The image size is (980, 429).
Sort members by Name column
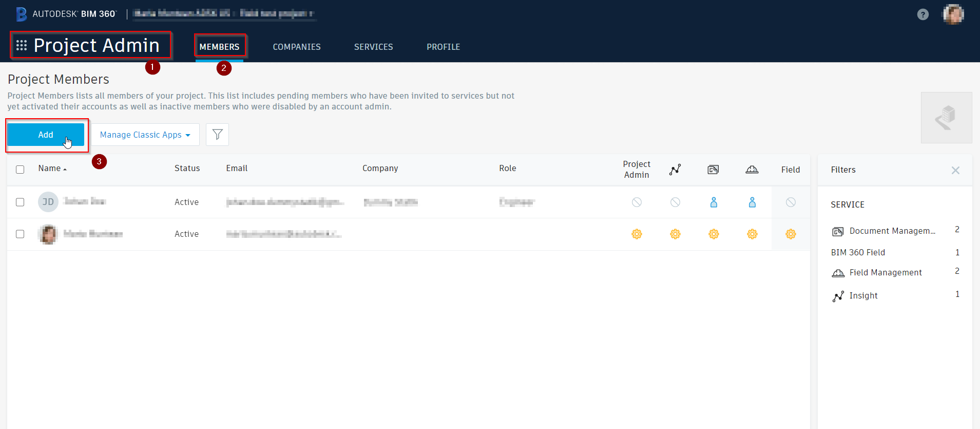click(x=52, y=169)
